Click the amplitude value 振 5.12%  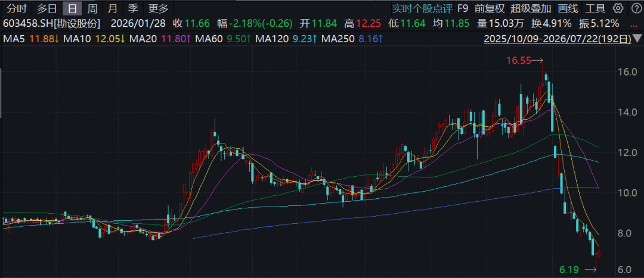[599, 24]
